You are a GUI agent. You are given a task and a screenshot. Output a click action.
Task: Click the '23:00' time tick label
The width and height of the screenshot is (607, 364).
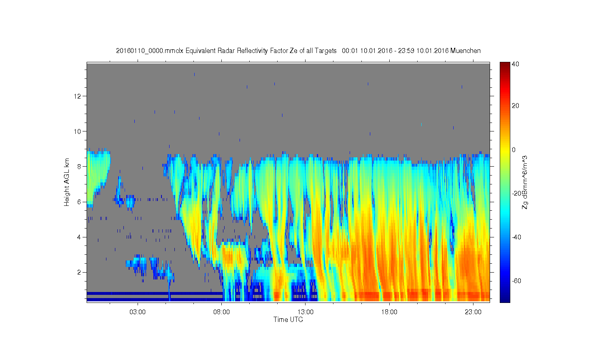tap(473, 312)
